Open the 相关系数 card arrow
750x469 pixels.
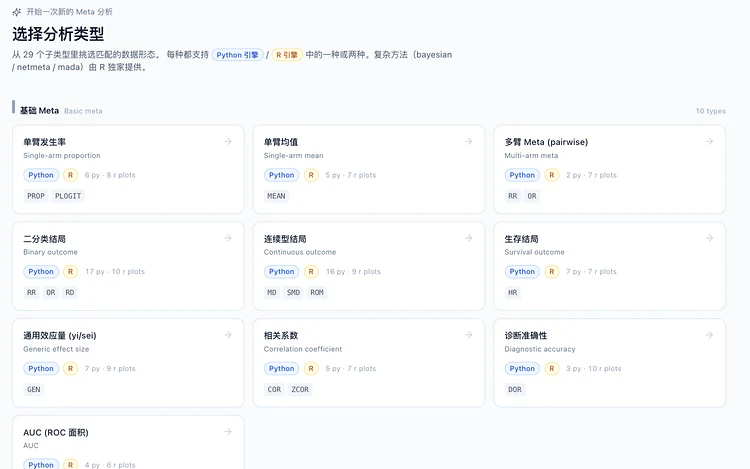point(469,335)
